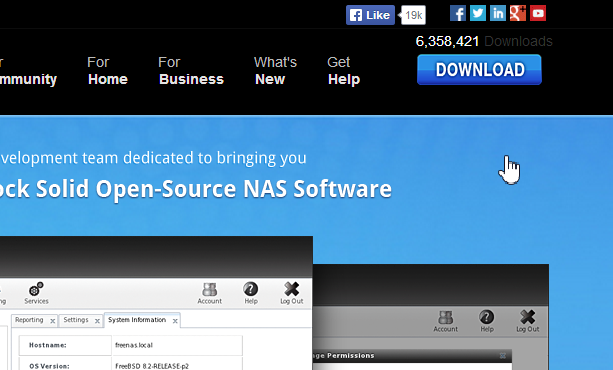613x370 pixels.
Task: Switch to the Reporting tab
Action: point(29,320)
